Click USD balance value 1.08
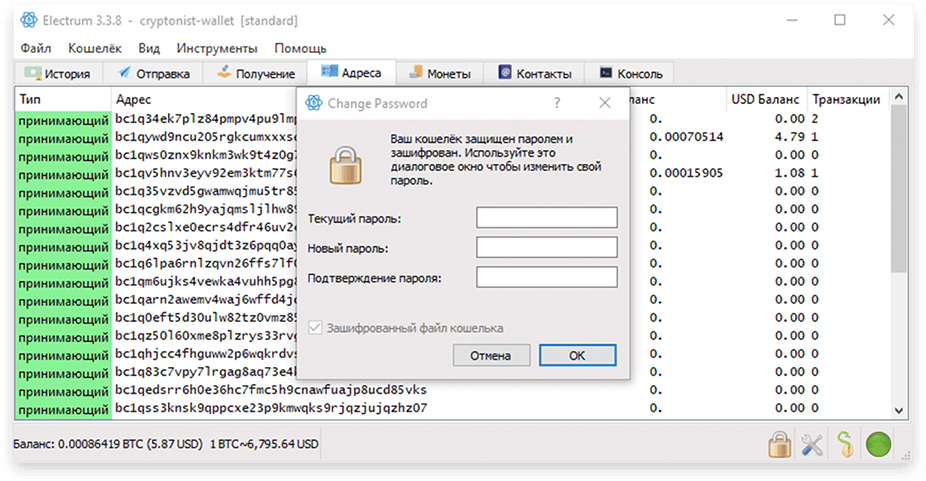Screen dimensions: 926x481 (790, 173)
